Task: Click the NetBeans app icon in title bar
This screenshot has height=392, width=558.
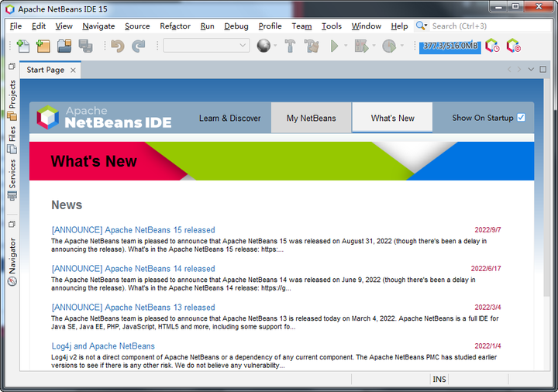Action: (9, 9)
